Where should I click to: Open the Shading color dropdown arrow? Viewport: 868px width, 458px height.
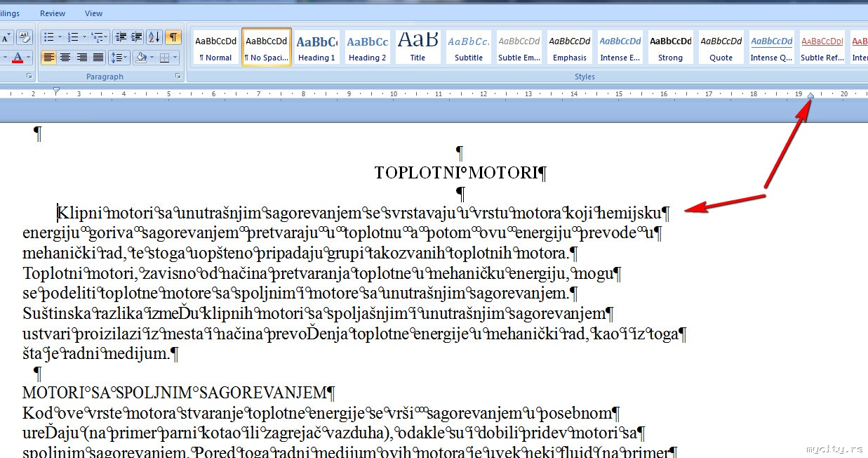pyautogui.click(x=151, y=57)
